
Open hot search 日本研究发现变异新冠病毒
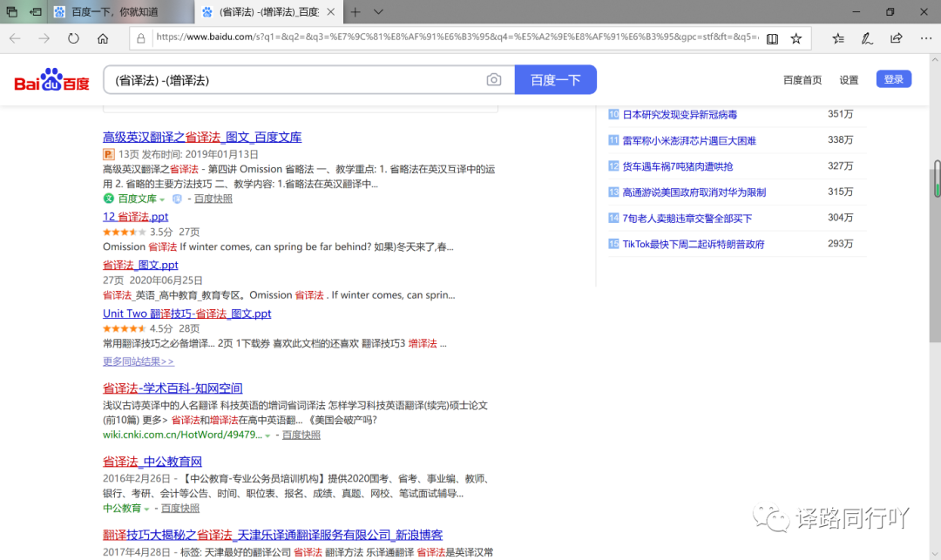(680, 114)
